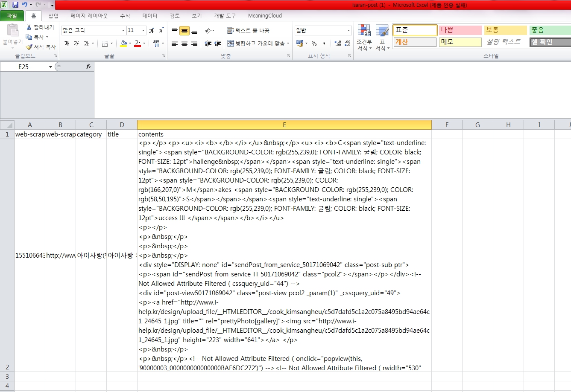Click the 파일 (File) button

12,16
